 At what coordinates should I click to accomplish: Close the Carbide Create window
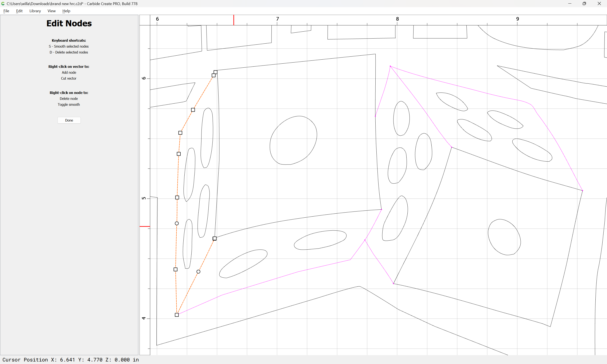pyautogui.click(x=599, y=3)
